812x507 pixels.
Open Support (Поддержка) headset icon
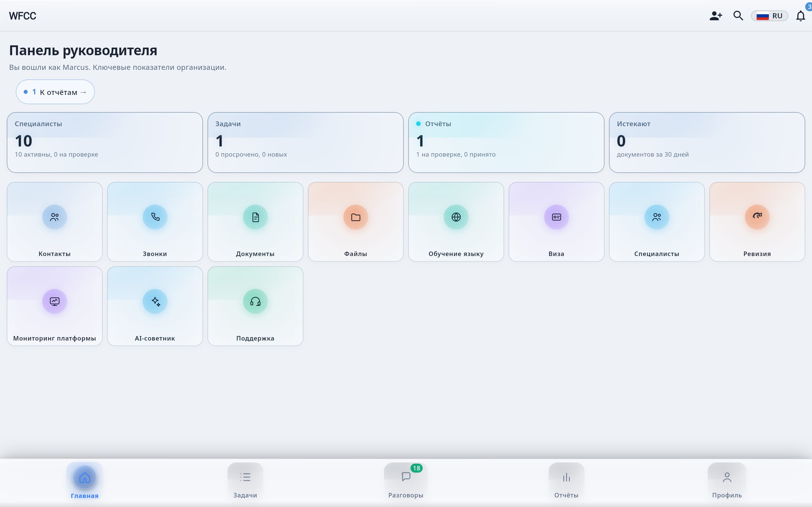pyautogui.click(x=255, y=301)
